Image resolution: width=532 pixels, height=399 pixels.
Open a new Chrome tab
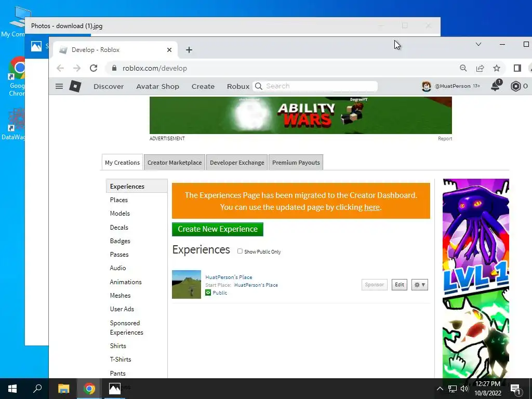point(189,50)
